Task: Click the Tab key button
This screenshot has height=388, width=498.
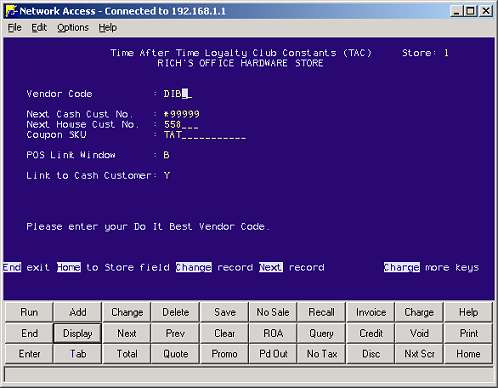Action: tap(78, 354)
